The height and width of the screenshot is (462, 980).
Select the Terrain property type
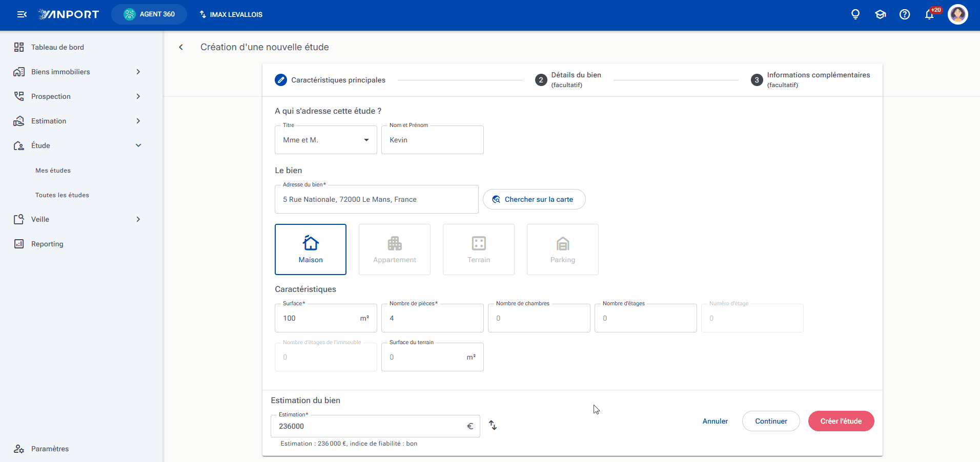point(479,249)
